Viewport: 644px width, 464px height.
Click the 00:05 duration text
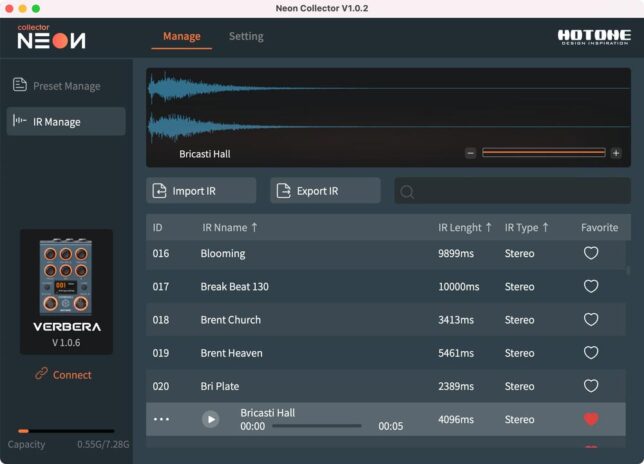(391, 426)
